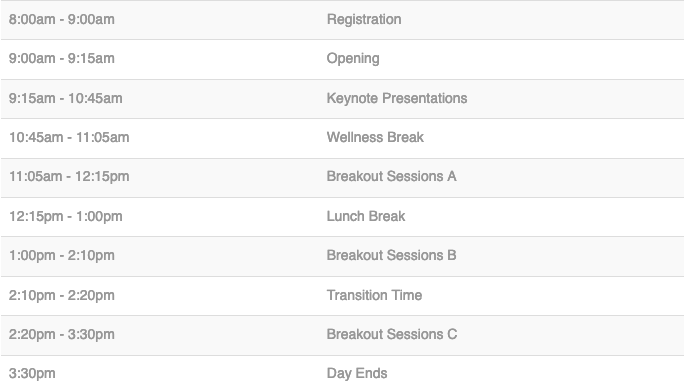Viewport: 687px width, 385px height.
Task: Click the Opening event text
Action: point(353,59)
